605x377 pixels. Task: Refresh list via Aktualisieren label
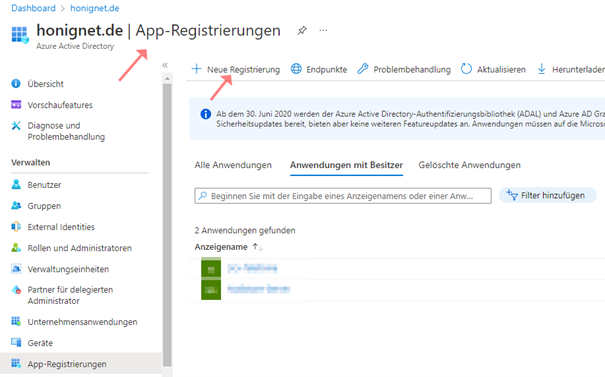(501, 69)
